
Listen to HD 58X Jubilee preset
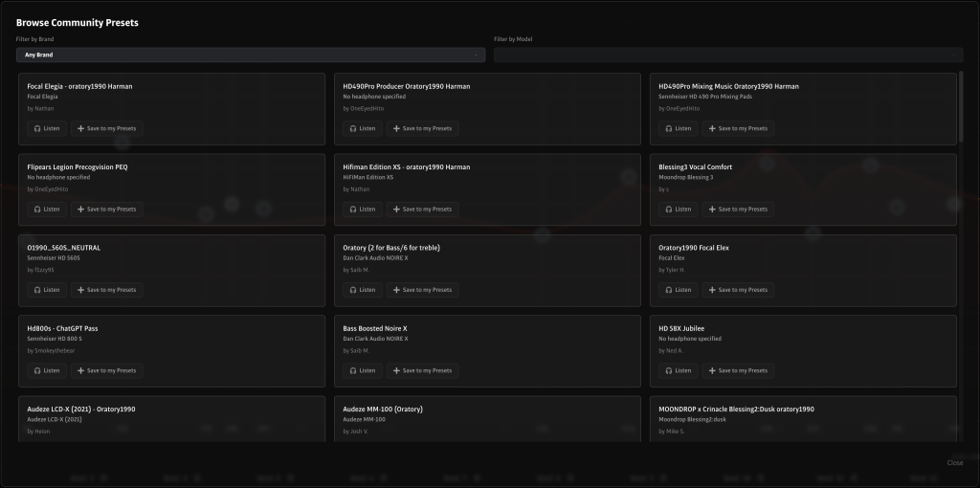(x=679, y=370)
